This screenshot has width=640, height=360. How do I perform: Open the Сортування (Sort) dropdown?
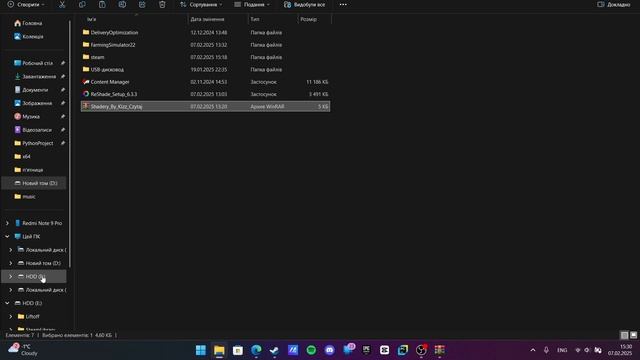click(201, 4)
